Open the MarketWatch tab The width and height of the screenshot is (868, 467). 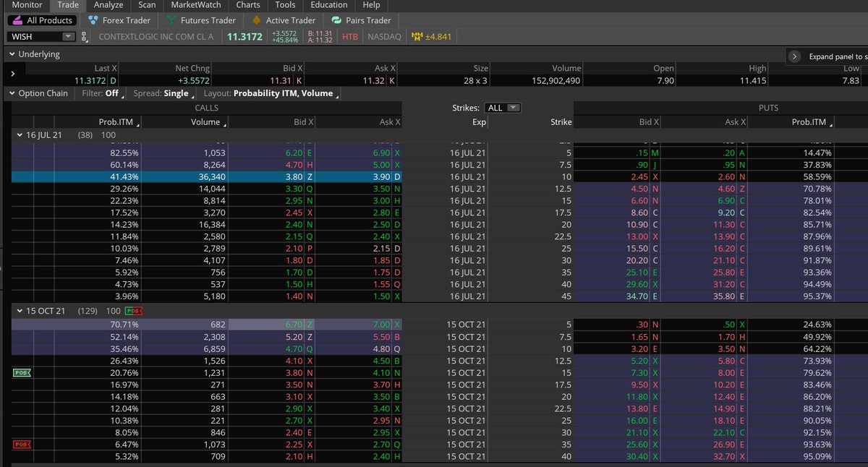coord(196,5)
